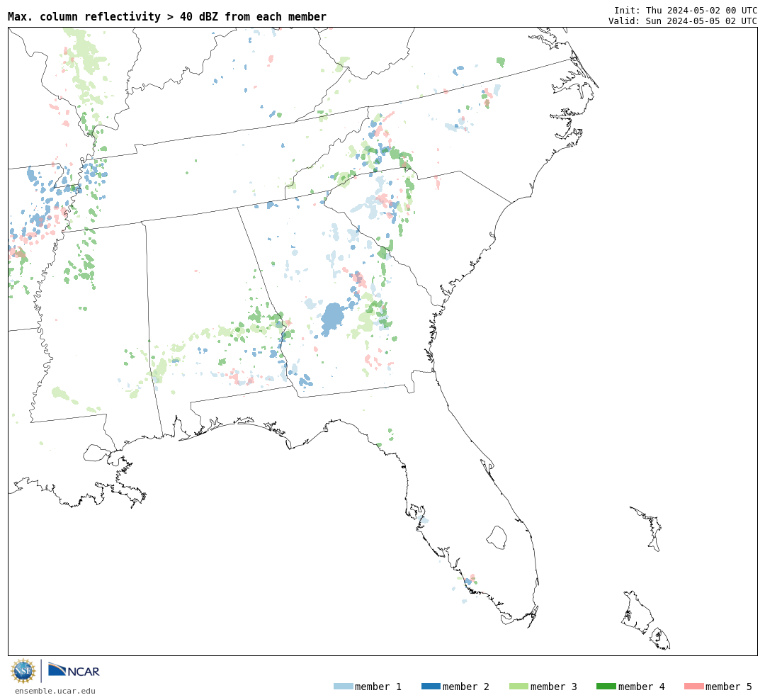Click the member 5 pink legend swatch
Image resolution: width=765 pixels, height=700 pixels.
click(x=694, y=687)
